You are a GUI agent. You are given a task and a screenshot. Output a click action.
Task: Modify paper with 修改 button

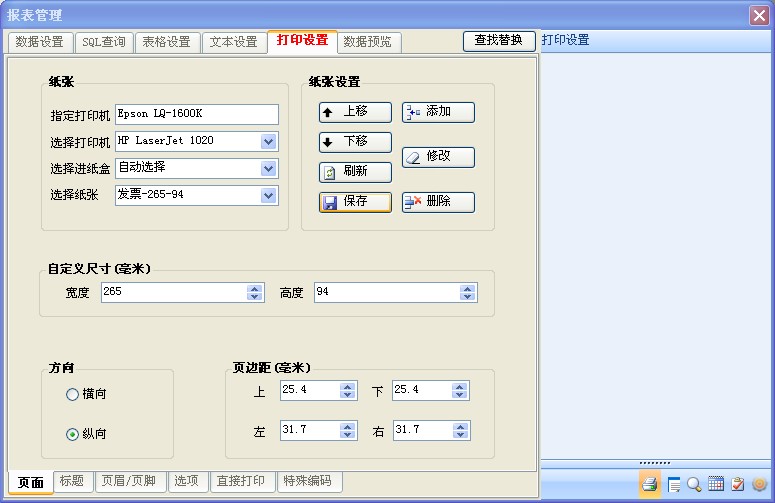438,157
